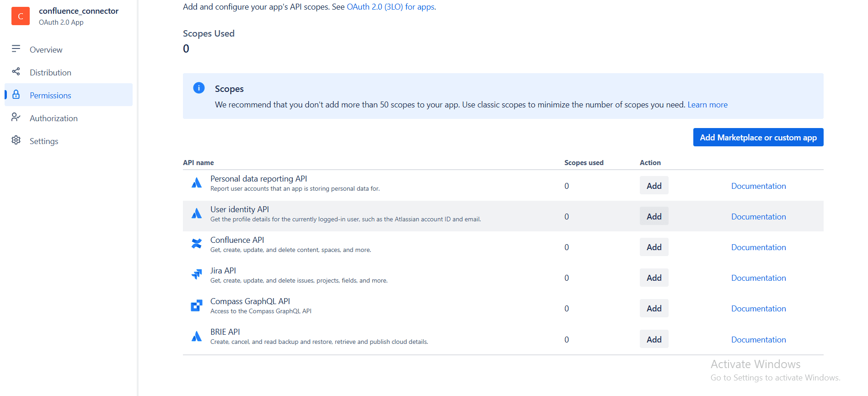Add the BRIE API

click(654, 339)
